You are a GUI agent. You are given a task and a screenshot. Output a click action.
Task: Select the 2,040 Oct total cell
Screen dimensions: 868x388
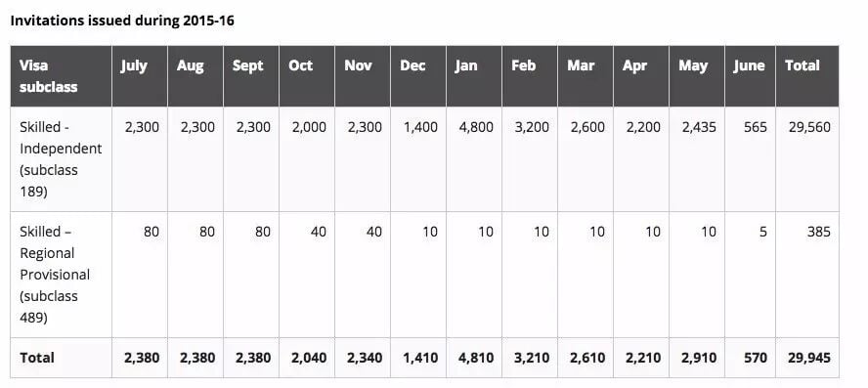pos(307,358)
